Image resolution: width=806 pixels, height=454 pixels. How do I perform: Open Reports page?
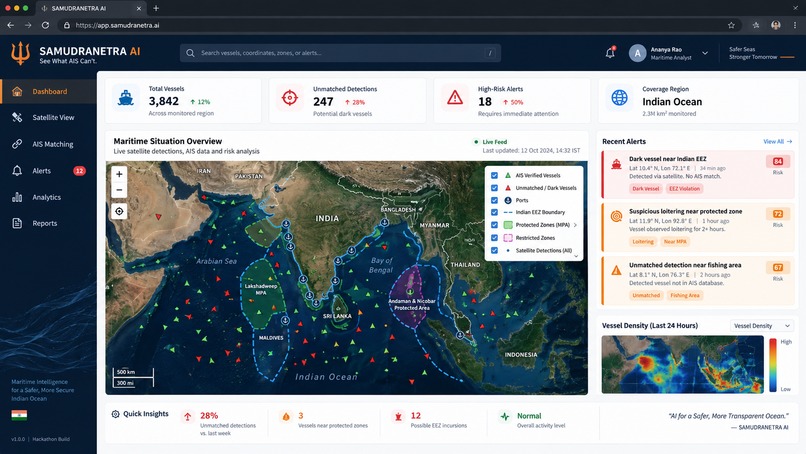48,223
